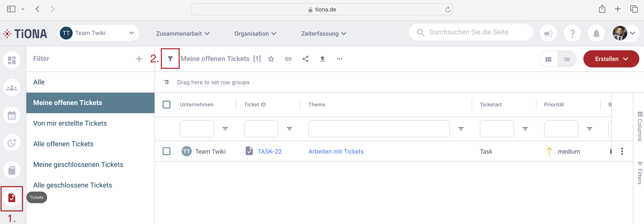Image resolution: width=644 pixels, height=224 pixels.
Task: Expand the Zeiterfassung menu
Action: click(x=324, y=34)
